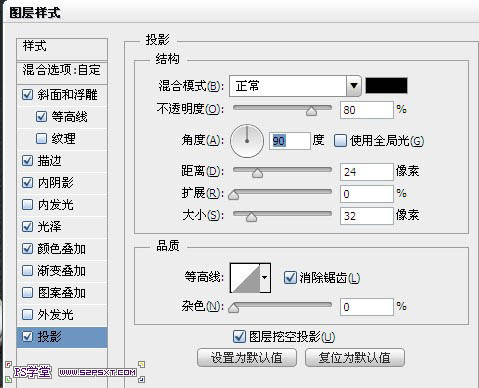Open 颜色叠加 color overlay settings
479x388 pixels.
62,249
